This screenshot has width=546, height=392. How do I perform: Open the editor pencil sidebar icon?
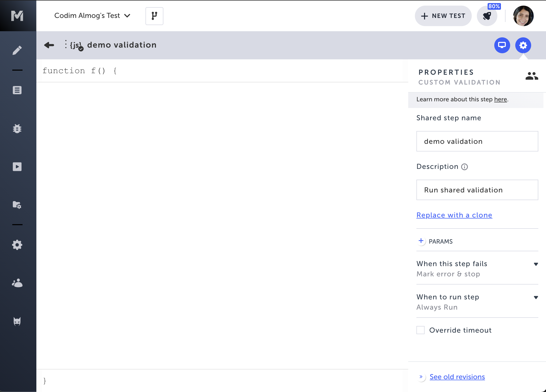pos(17,50)
